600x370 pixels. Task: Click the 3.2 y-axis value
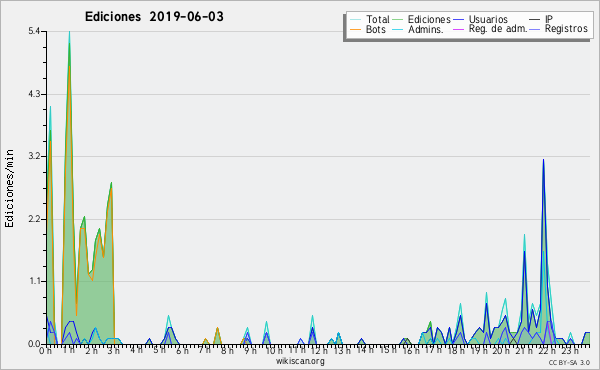pyautogui.click(x=34, y=156)
